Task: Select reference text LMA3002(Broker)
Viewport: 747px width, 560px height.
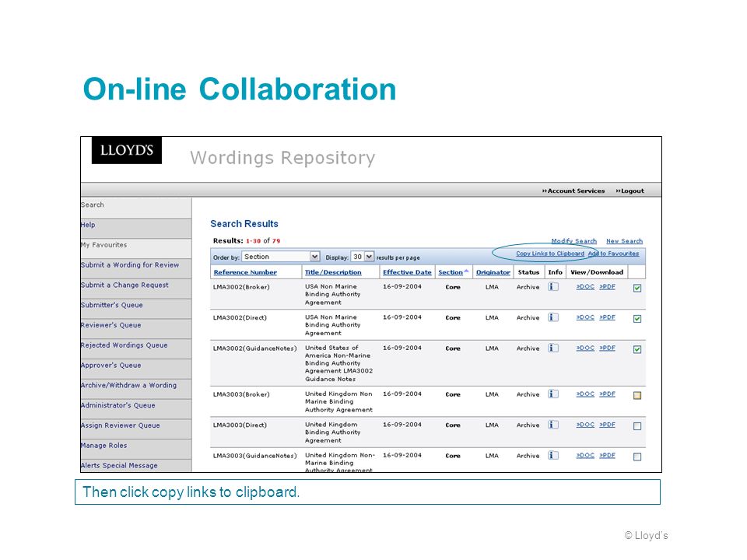Action: coord(241,287)
